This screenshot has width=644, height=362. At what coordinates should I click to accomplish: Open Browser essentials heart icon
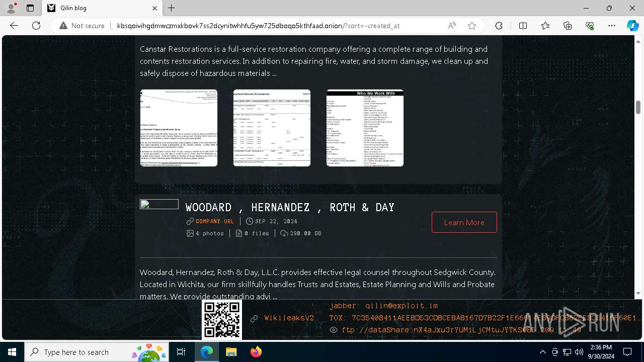click(590, 26)
